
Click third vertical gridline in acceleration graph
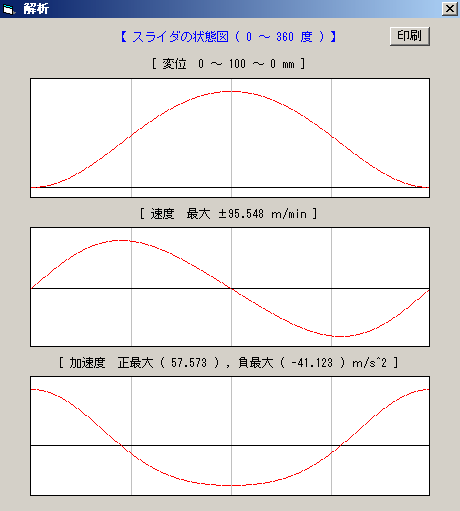tap(331, 436)
